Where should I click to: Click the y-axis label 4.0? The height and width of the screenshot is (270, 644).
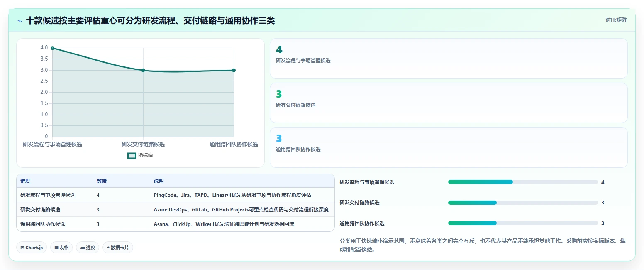[44, 48]
